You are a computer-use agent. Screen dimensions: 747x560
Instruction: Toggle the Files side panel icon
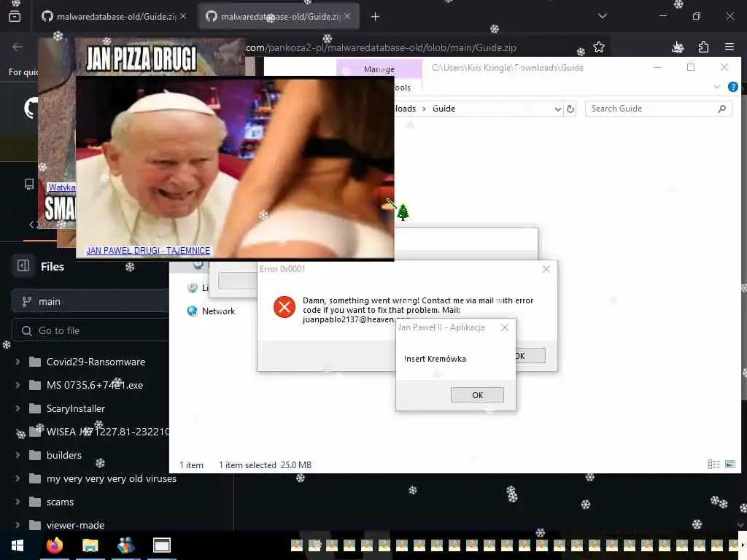(x=23, y=265)
